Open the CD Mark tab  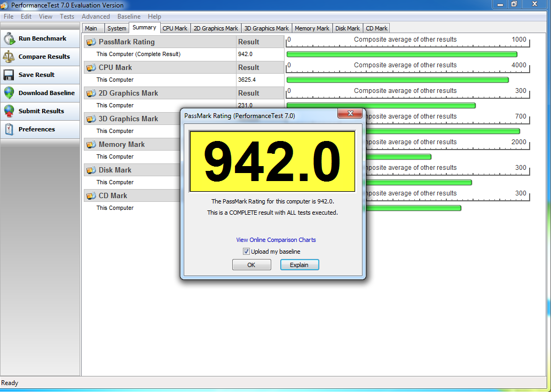click(376, 28)
